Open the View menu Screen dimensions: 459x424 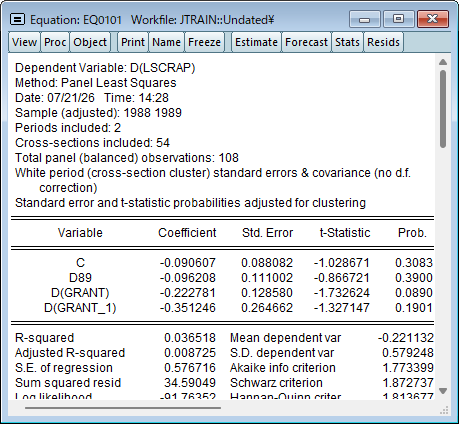(x=24, y=42)
